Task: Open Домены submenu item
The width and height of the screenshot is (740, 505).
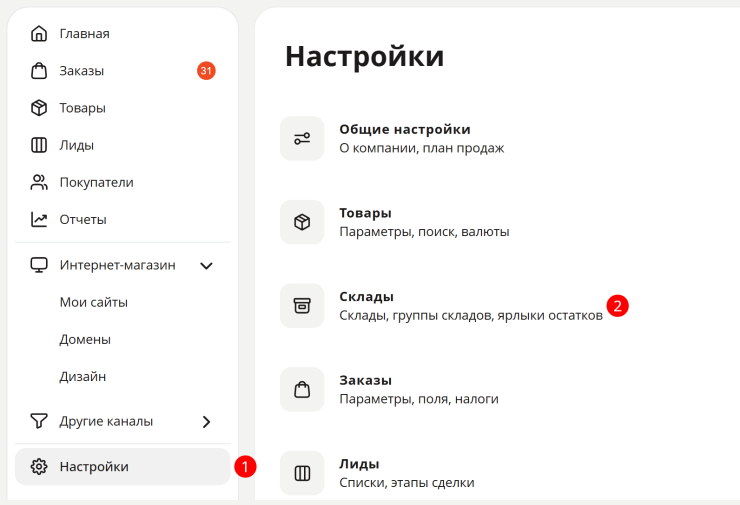Action: tap(85, 339)
